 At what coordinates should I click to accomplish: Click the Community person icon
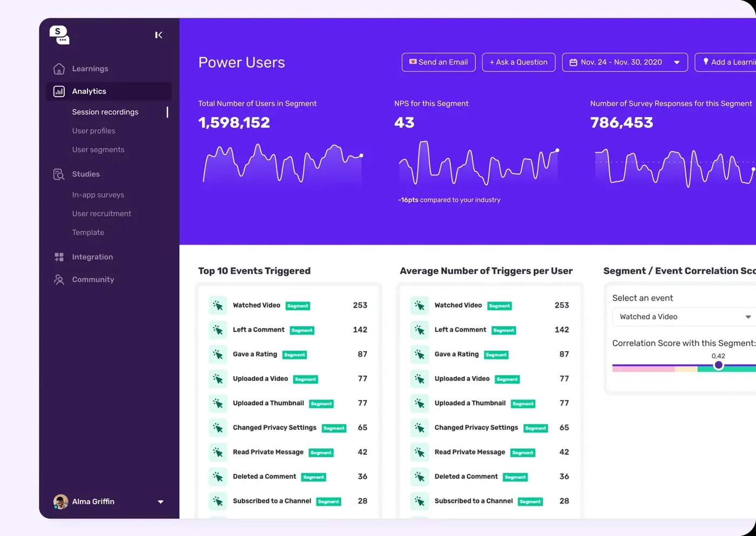59,280
